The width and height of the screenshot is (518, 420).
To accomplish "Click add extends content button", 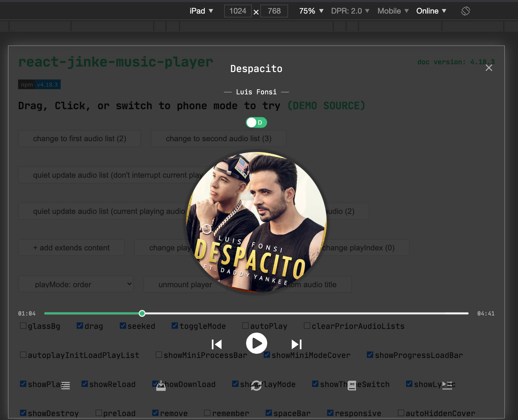I will (x=71, y=248).
